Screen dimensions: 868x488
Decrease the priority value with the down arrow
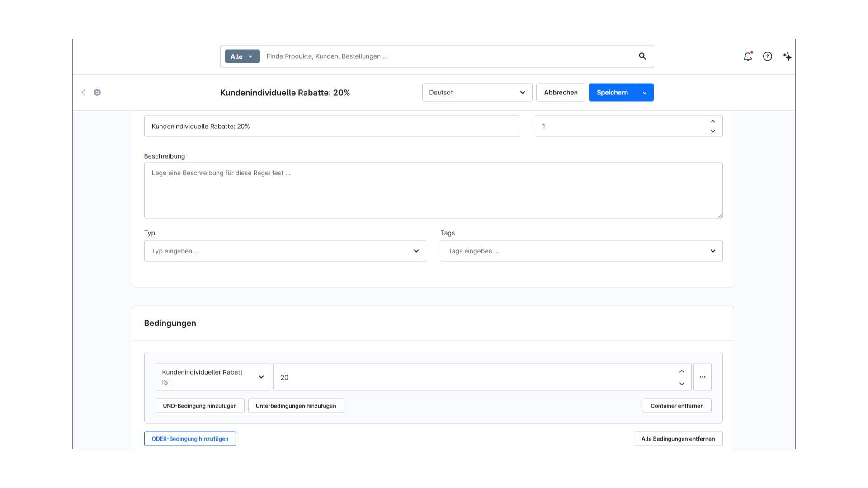[713, 131]
